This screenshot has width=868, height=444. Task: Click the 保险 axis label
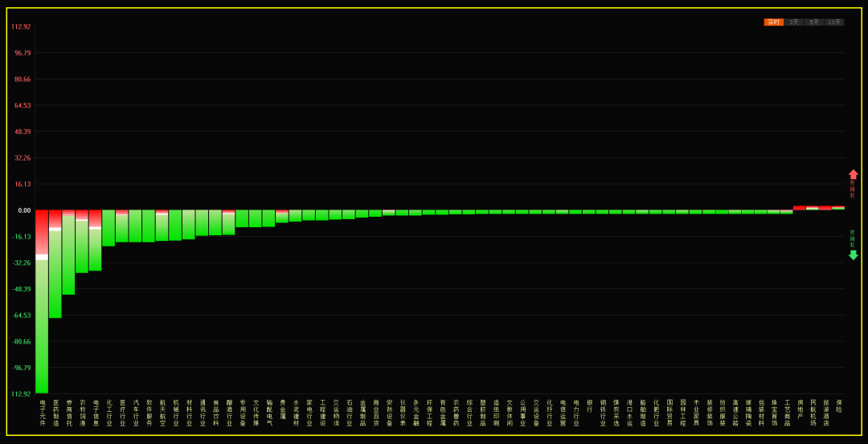coord(839,407)
